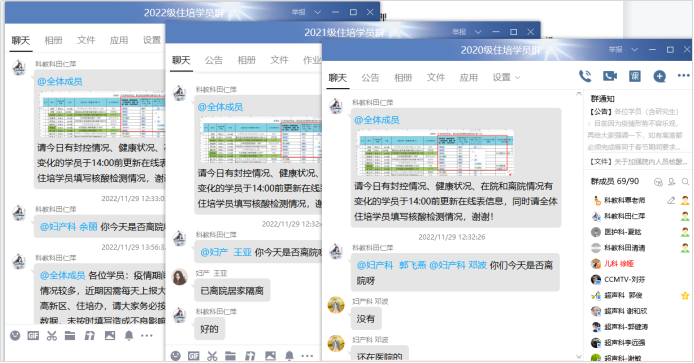Click the member chat bubble icon beside 群成员 69/90
The width and height of the screenshot is (694, 363).
pos(658,182)
